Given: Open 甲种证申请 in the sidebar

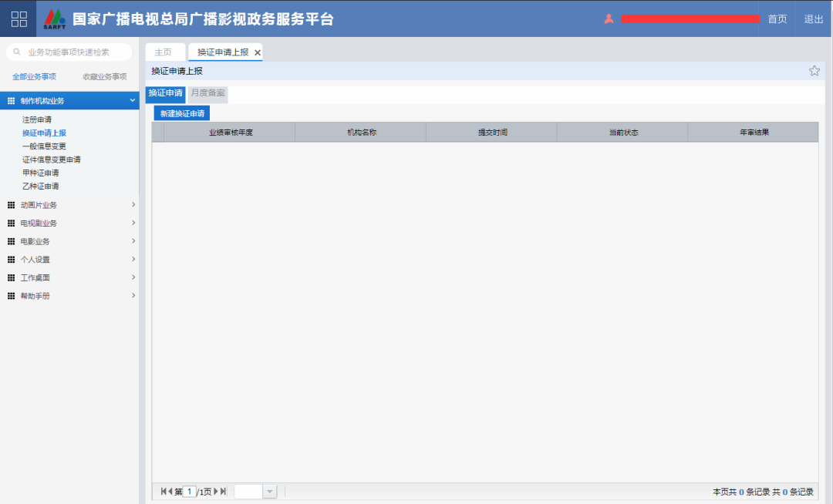Looking at the screenshot, I should [40, 173].
